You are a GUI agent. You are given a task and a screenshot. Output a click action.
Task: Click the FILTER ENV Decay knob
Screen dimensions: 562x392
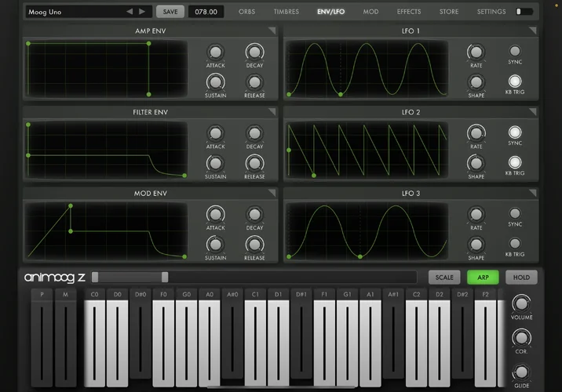(x=254, y=133)
